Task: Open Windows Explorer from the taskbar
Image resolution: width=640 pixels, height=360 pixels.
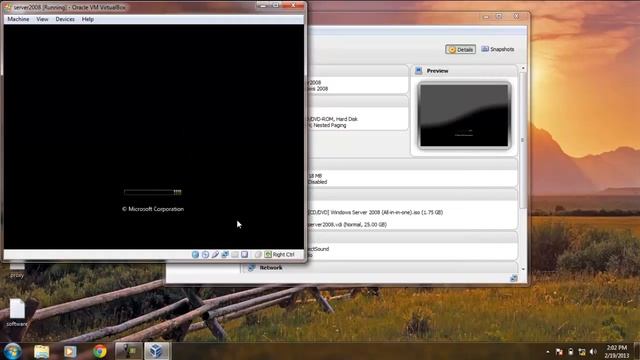Action: click(41, 351)
